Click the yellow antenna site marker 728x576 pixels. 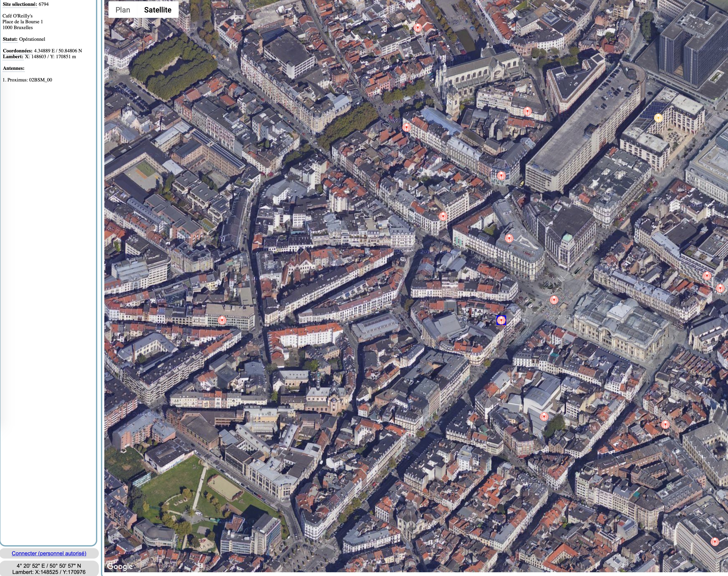point(658,118)
